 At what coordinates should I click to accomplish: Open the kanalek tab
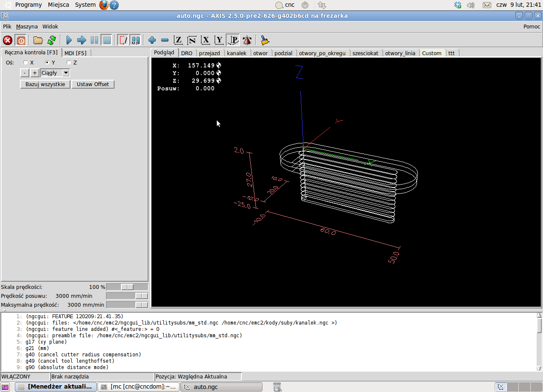[x=237, y=53]
